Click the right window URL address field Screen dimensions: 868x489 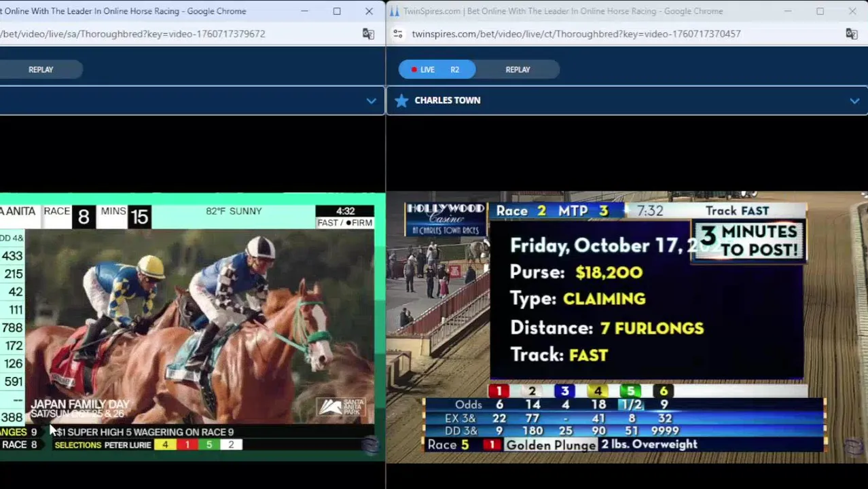click(x=576, y=33)
